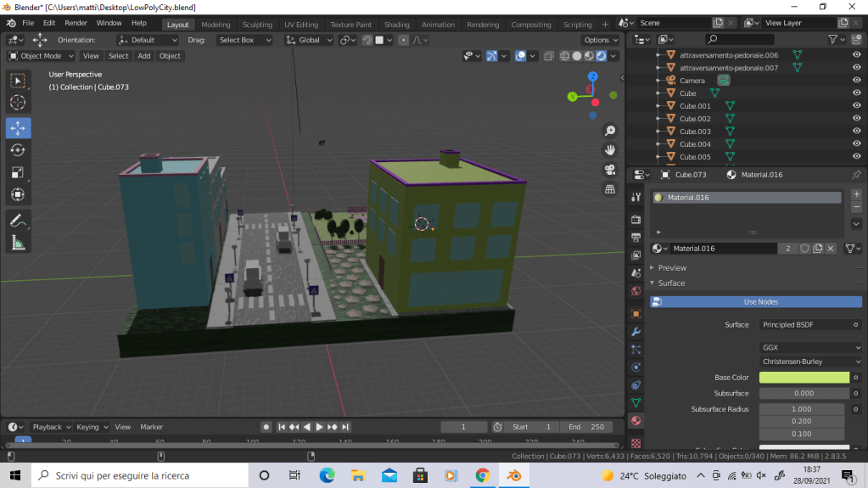Toggle camera view in viewport
The width and height of the screenshot is (868, 488).
coord(609,170)
